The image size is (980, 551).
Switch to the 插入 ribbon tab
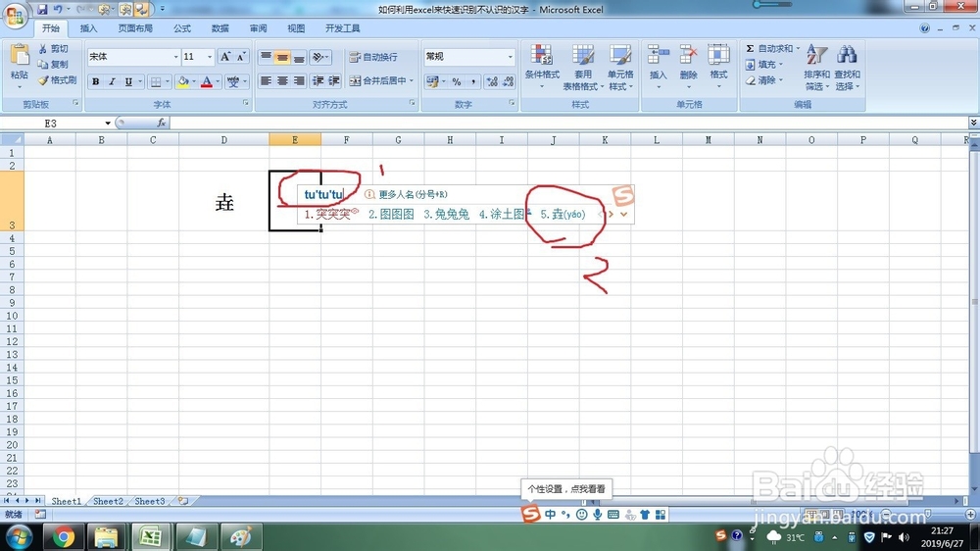click(x=89, y=28)
